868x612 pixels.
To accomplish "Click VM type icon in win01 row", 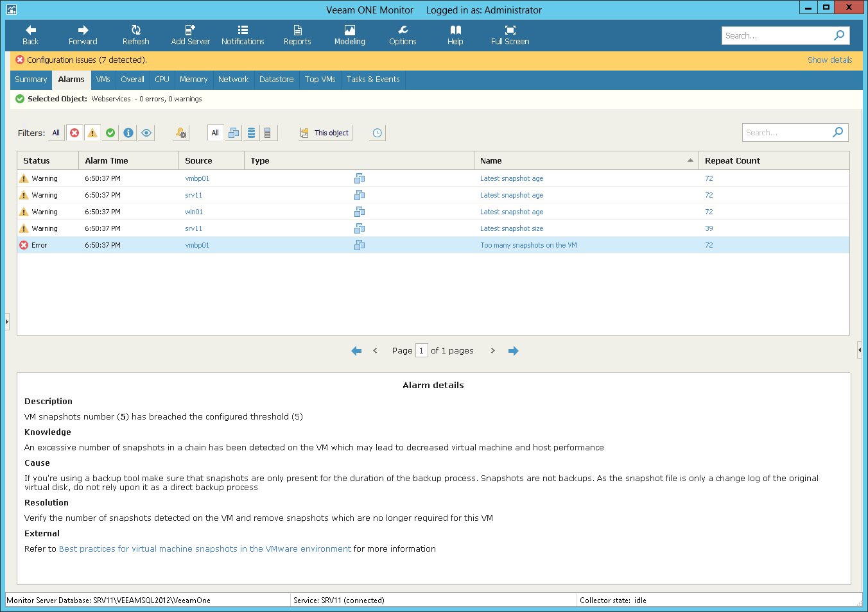I will click(360, 212).
